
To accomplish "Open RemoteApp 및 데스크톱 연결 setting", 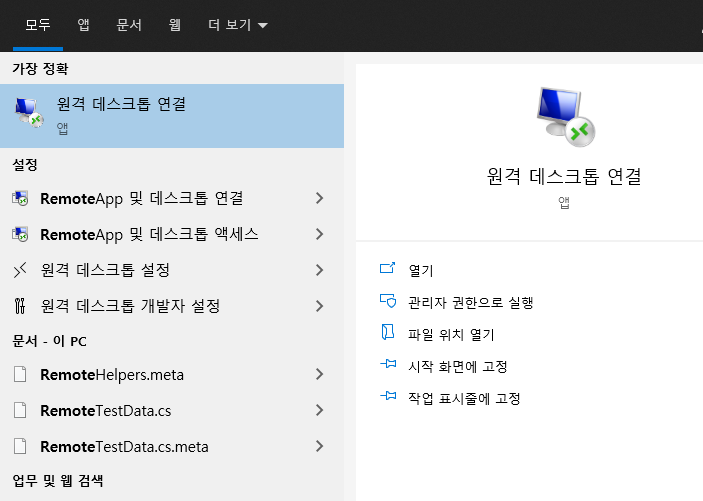I will tap(172, 198).
